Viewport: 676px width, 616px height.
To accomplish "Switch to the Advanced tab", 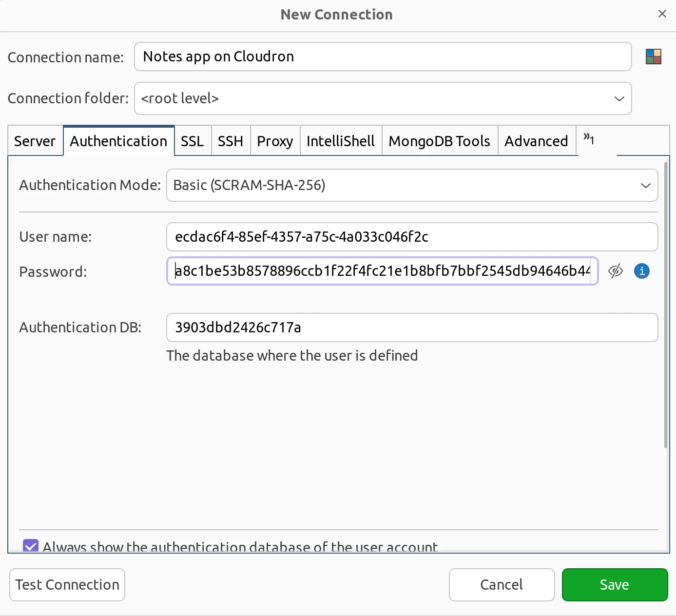I will point(536,141).
